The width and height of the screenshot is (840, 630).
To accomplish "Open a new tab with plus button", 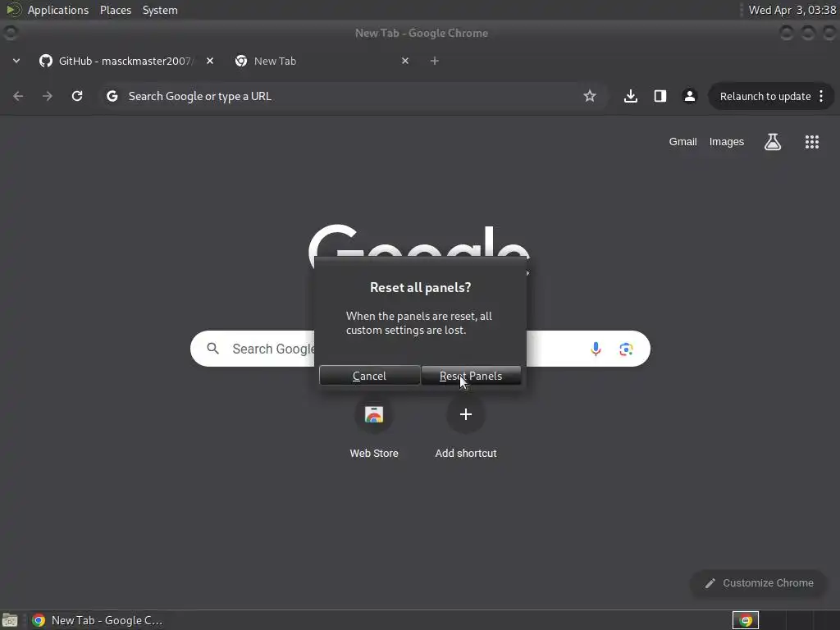I will click(435, 61).
